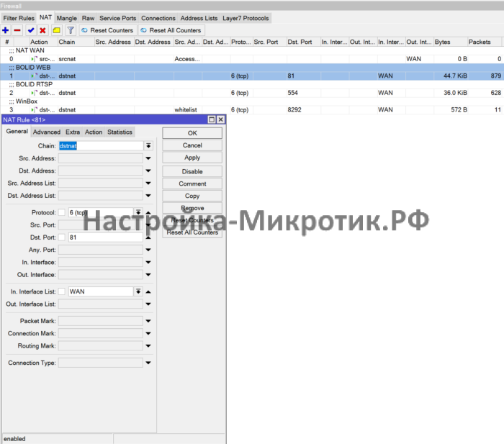The image size is (504, 444).
Task: Expand the Routing Mark field
Action: click(148, 345)
